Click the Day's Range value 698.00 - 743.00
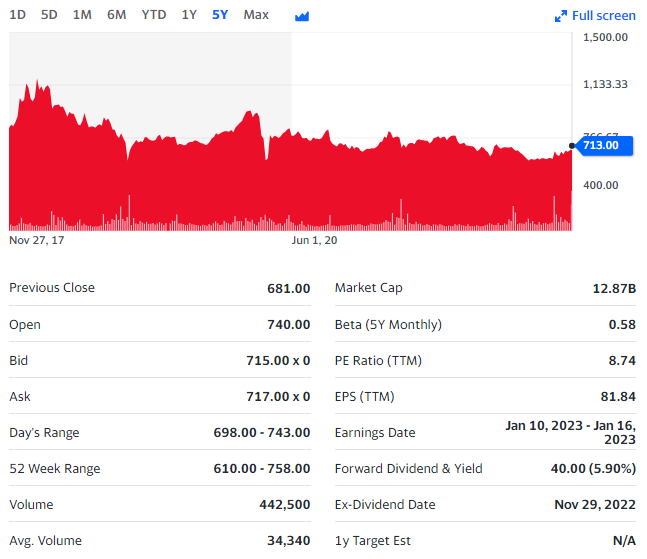Screen dimensions: 647x559 click(x=262, y=432)
